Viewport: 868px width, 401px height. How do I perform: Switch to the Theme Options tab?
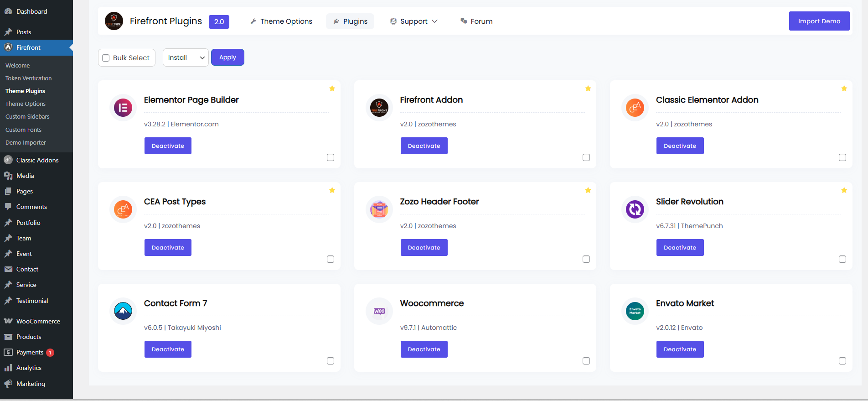(281, 21)
